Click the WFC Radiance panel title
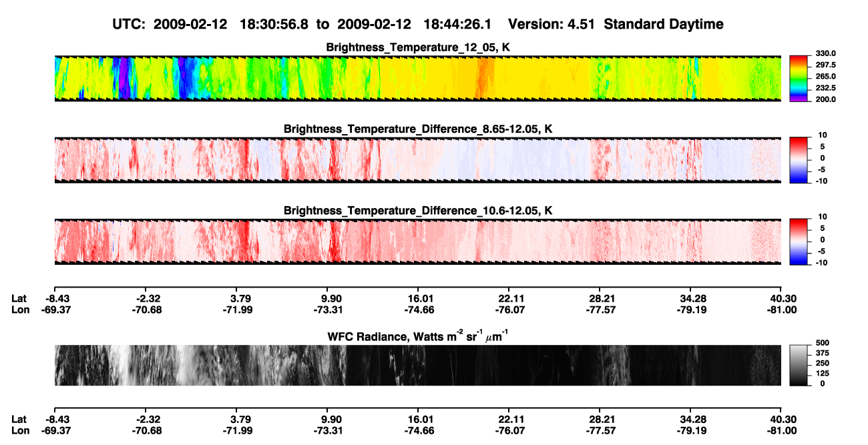The image size is (868, 445). point(418,336)
